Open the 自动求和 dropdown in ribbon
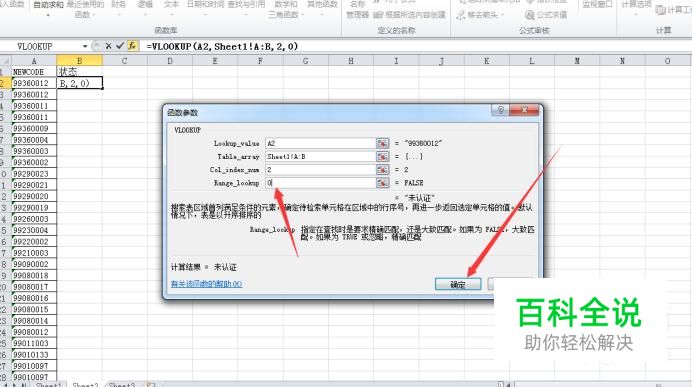 [x=48, y=9]
